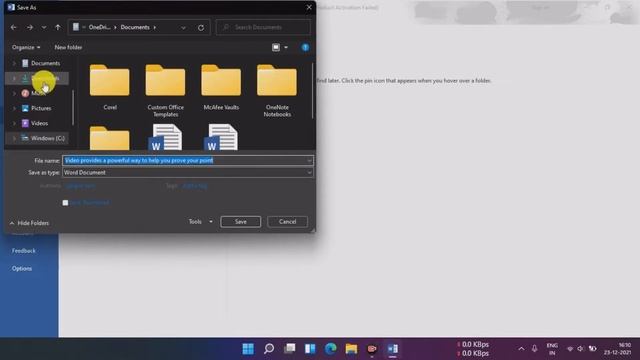Viewport: 640px width, 360px height.
Task: Show recent locations dropdown arrow
Action: [x=44, y=27]
